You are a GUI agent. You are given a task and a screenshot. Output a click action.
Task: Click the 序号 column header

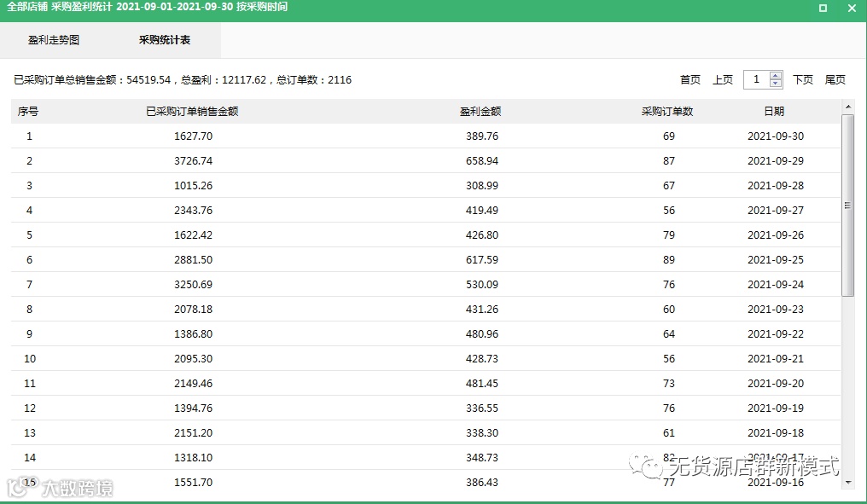pyautogui.click(x=27, y=112)
